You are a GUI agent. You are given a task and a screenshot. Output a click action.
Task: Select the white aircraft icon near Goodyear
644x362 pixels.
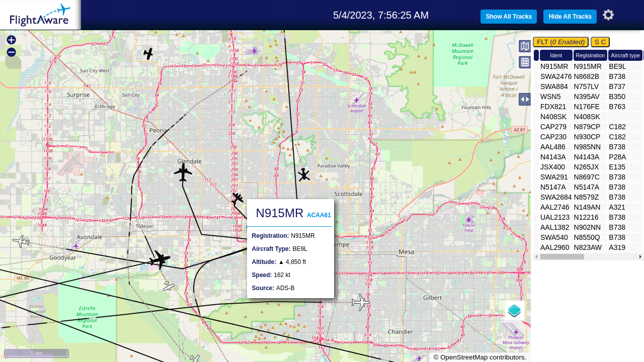(21, 241)
